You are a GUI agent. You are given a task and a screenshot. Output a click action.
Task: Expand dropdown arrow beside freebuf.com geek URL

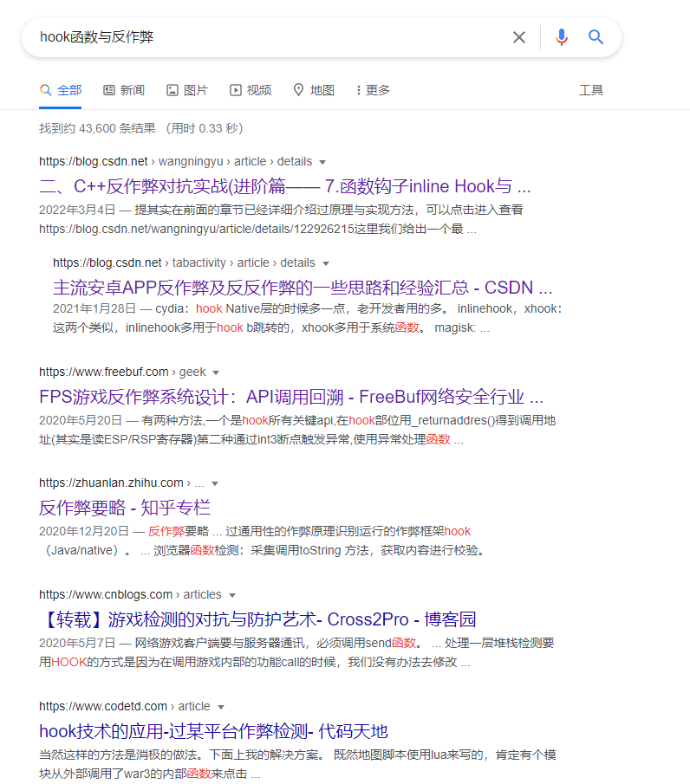click(216, 373)
